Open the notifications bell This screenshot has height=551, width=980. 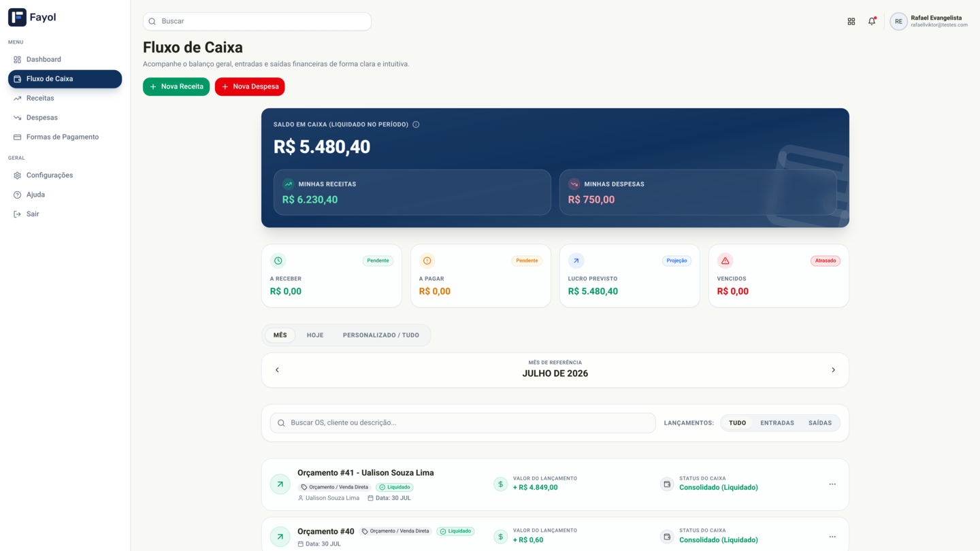872,22
